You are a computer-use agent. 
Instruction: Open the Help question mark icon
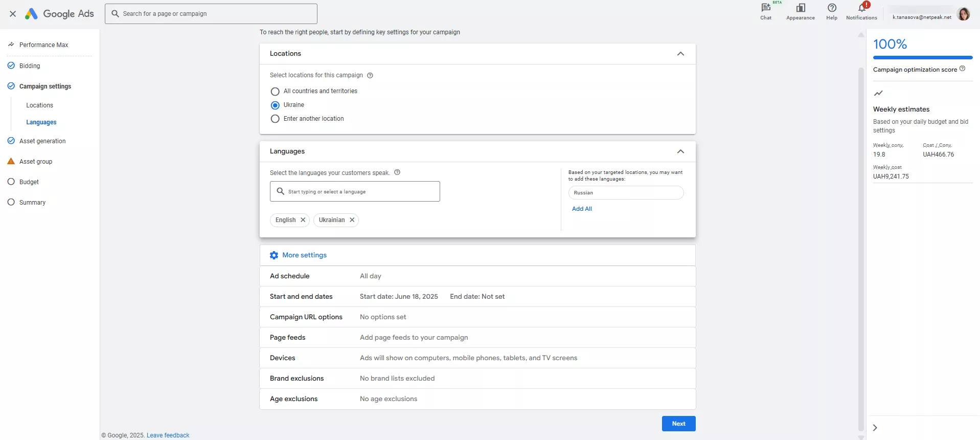(832, 8)
